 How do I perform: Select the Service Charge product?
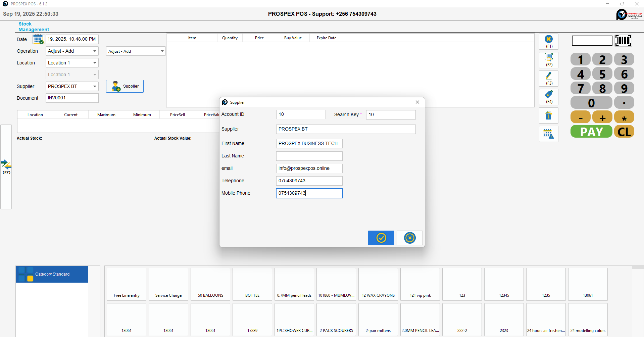pyautogui.click(x=168, y=284)
